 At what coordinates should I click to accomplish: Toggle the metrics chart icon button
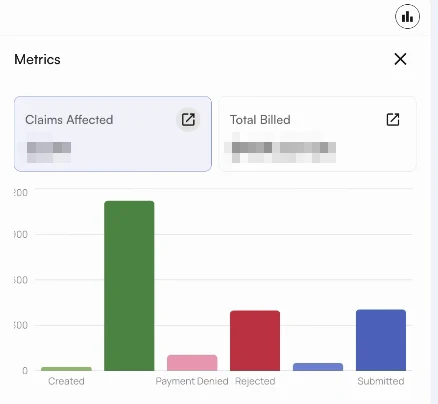[407, 16]
